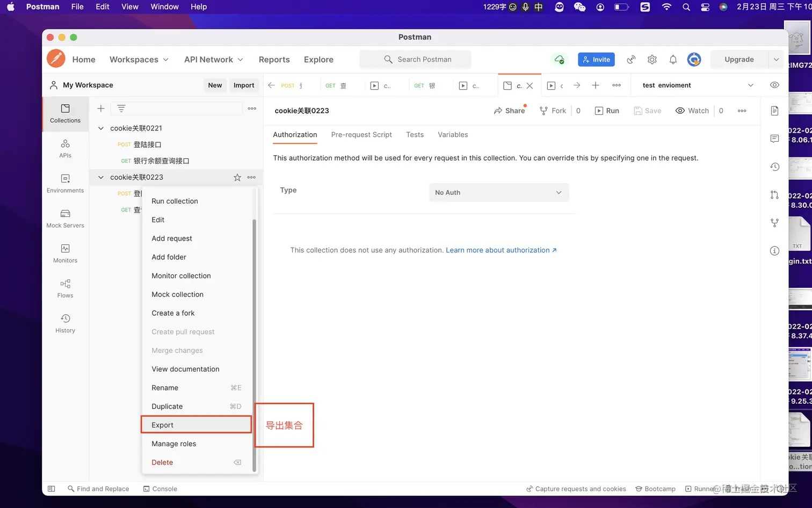The width and height of the screenshot is (812, 508).
Task: Click the Invite button
Action: (x=596, y=60)
